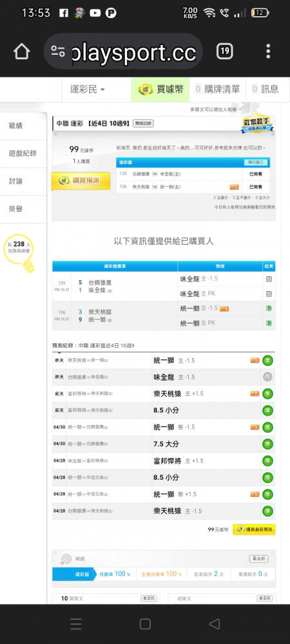Tap the 買噱幣 buy coins tab

[x=160, y=89]
